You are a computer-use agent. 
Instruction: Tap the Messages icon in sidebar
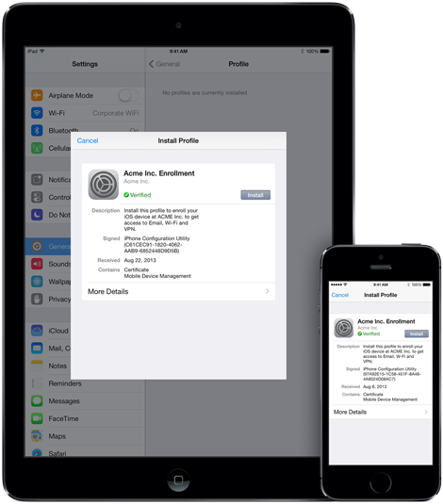[x=37, y=400]
